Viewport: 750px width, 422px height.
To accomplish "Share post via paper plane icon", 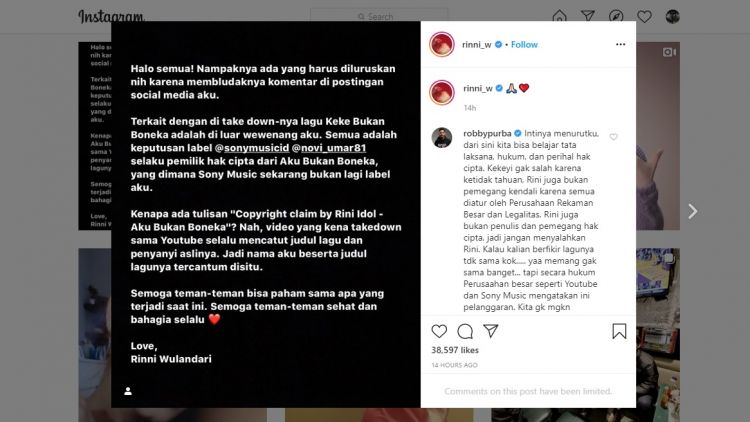I will [x=491, y=331].
